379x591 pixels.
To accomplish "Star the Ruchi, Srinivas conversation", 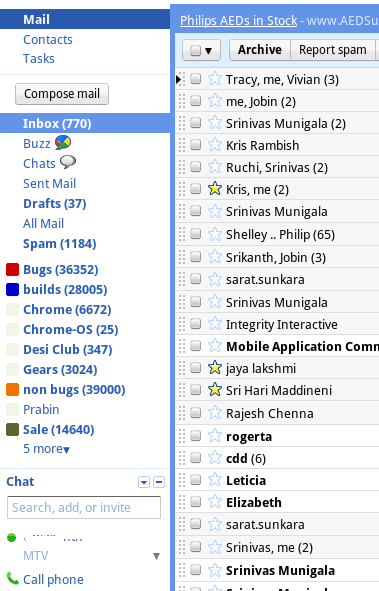I will (x=215, y=166).
